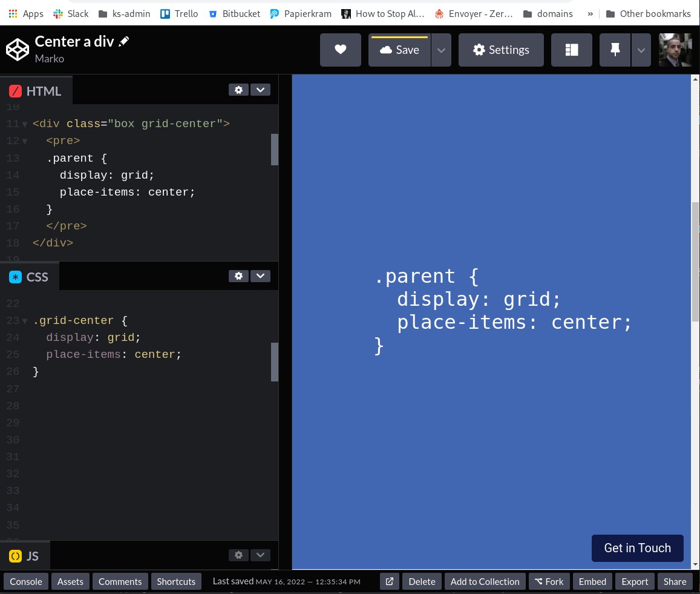Open the Other bookmarks folder
Viewport: 700px width, 594px height.
click(x=649, y=13)
